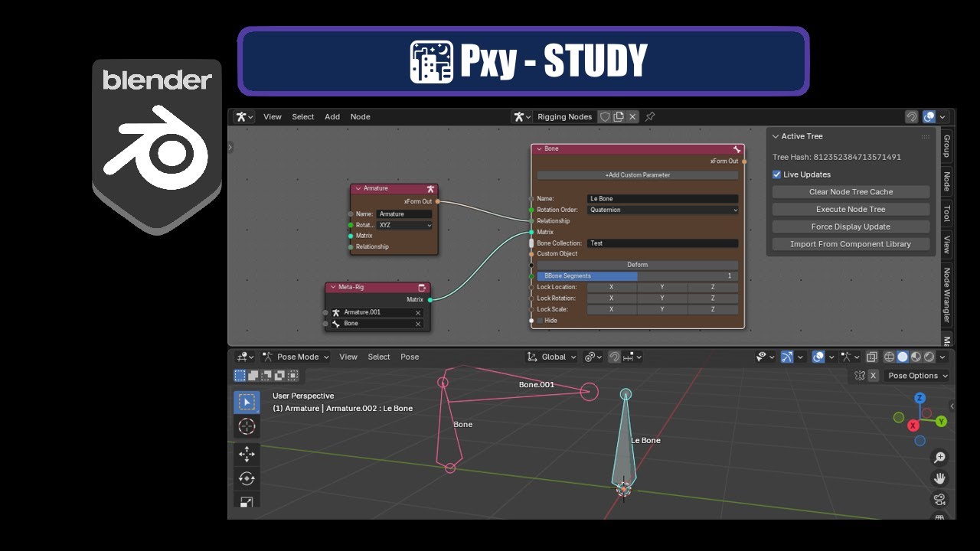Toggle Lock Rotation Y on Bone node
980x551 pixels.
pyautogui.click(x=662, y=298)
